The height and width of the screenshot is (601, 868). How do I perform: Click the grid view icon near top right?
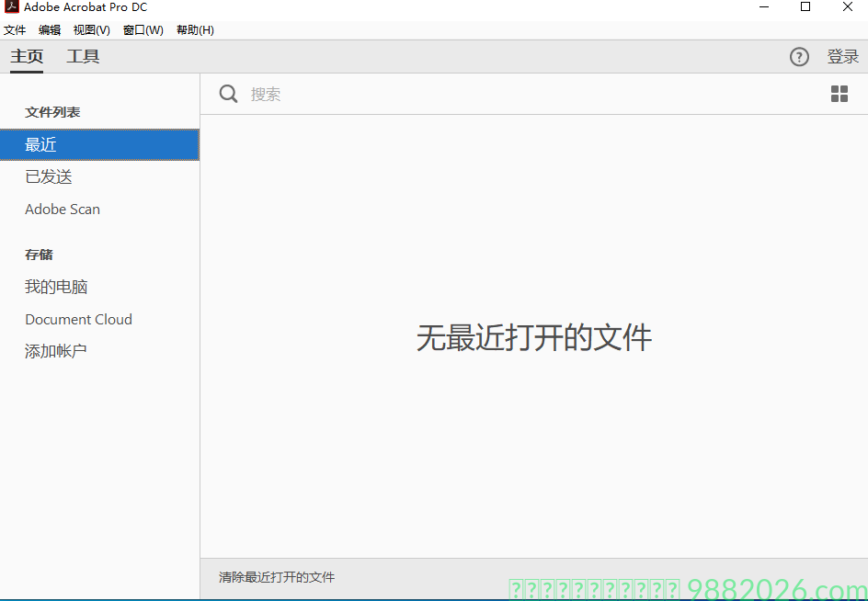839,94
